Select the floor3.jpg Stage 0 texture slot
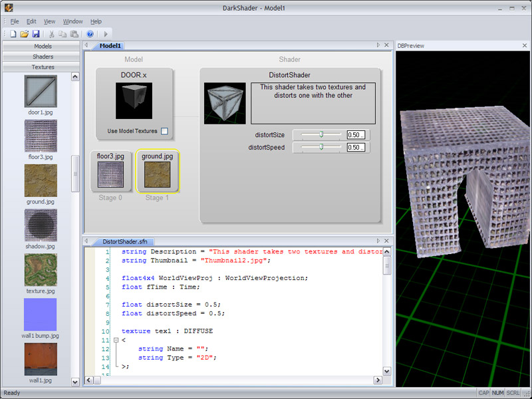Image resolution: width=532 pixels, height=399 pixels. point(110,174)
